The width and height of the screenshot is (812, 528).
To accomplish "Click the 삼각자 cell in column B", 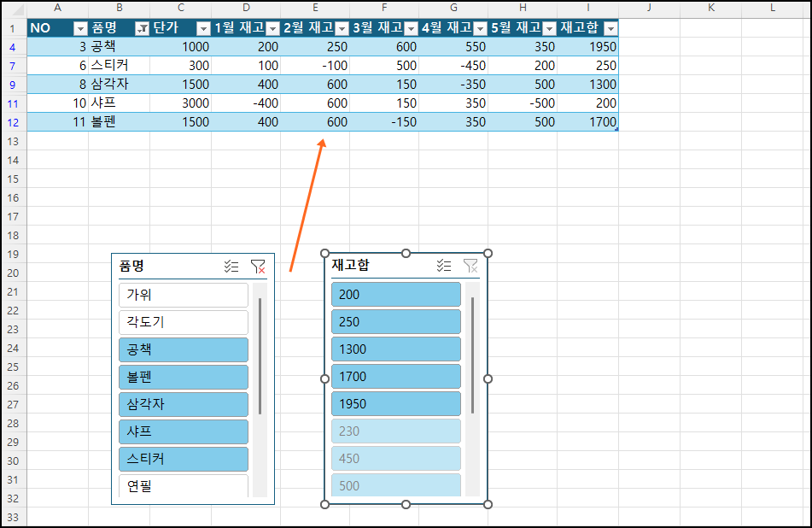I will coord(119,85).
